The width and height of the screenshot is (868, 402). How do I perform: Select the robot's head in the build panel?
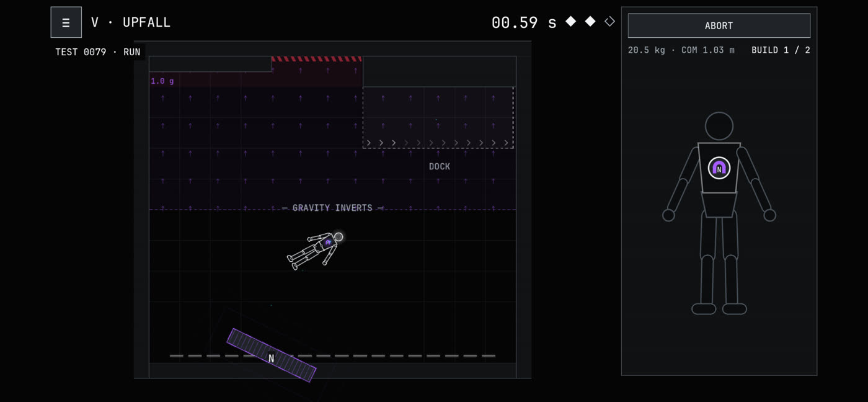719,127
